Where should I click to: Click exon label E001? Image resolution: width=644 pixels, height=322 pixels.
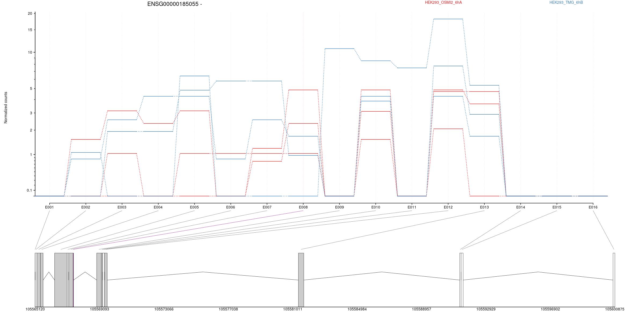(49, 207)
